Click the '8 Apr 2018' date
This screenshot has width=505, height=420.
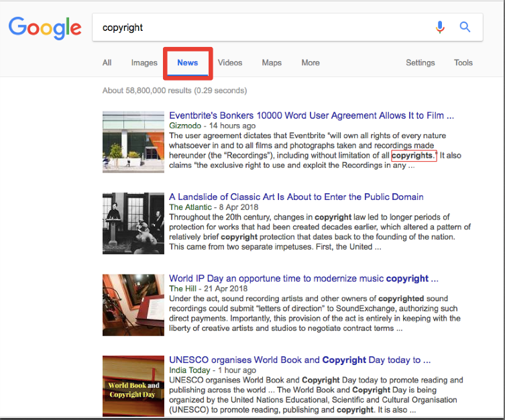[x=239, y=207]
